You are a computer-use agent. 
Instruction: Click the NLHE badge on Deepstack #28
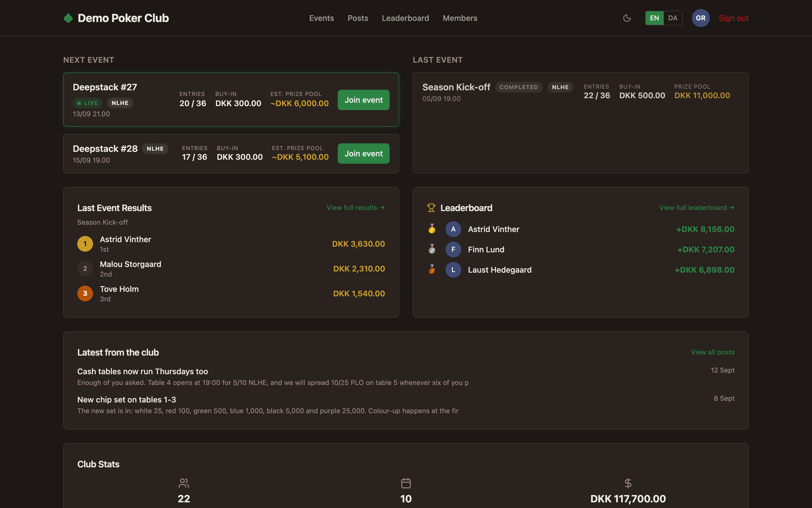coord(155,149)
